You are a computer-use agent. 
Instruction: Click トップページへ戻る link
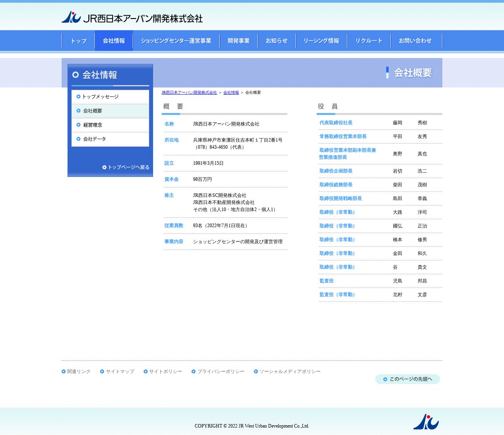click(126, 167)
